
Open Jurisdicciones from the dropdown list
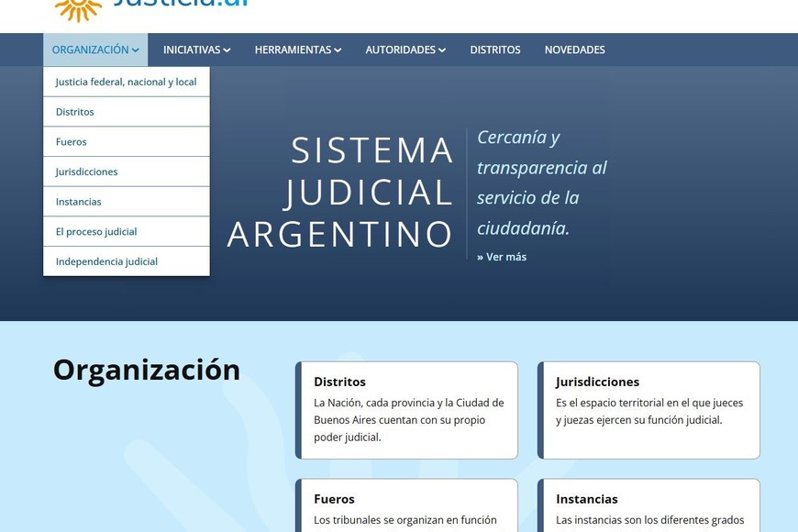tap(86, 172)
